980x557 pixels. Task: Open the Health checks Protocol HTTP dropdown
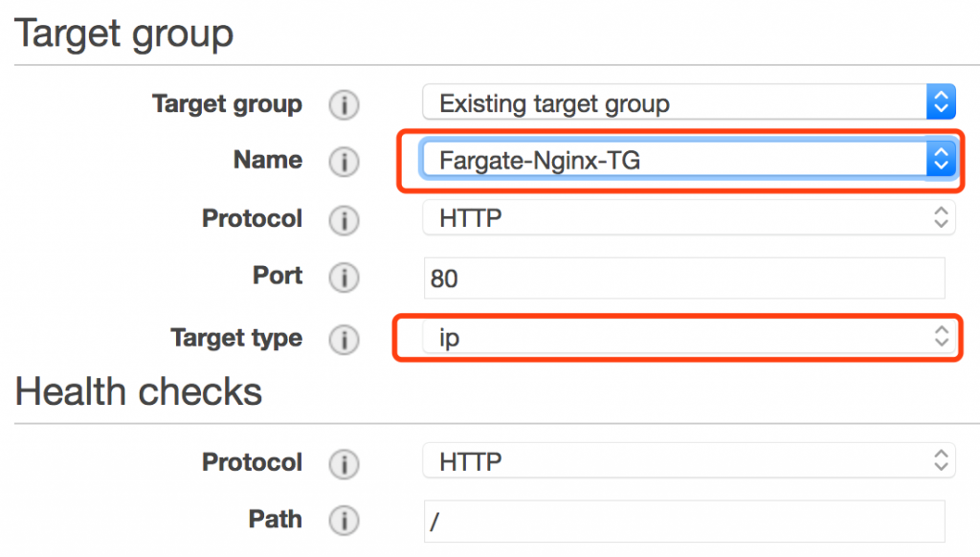pyautogui.click(x=689, y=460)
